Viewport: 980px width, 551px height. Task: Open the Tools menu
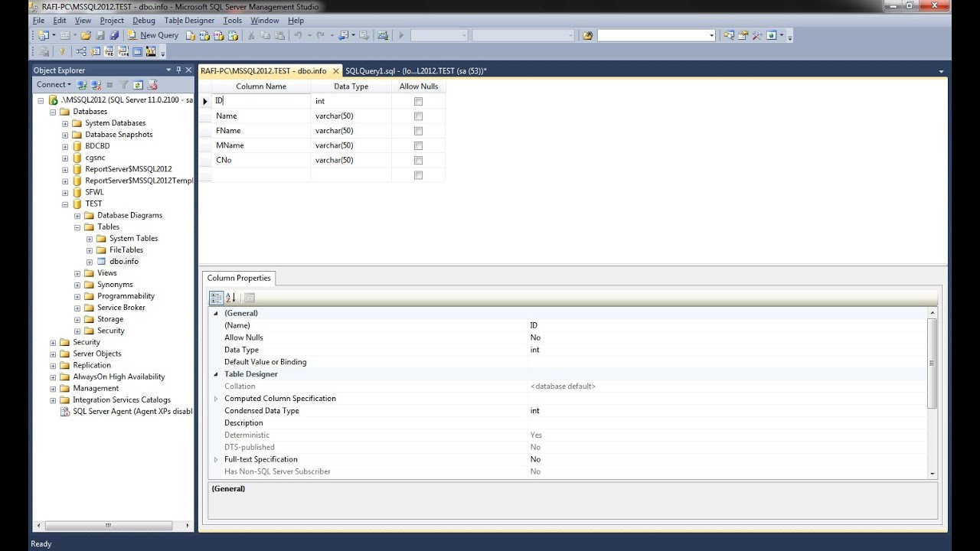(233, 21)
